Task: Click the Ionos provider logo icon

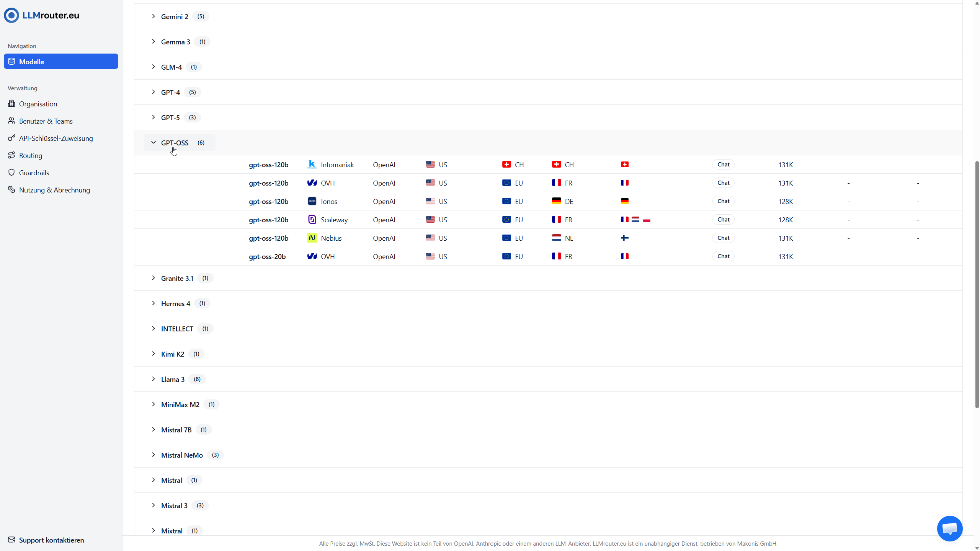Action: (x=312, y=201)
